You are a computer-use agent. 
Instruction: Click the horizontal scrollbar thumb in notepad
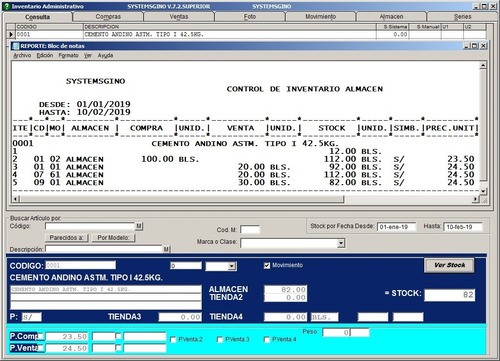pyautogui.click(x=182, y=199)
